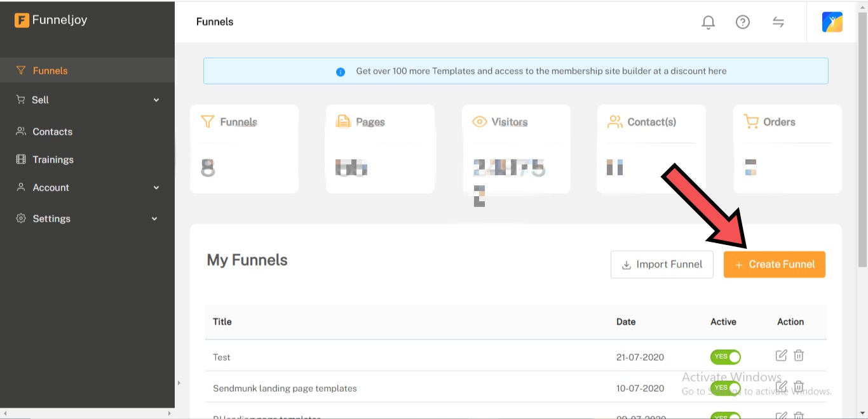The image size is (868, 419).
Task: Open the help question mark icon
Action: 743,22
